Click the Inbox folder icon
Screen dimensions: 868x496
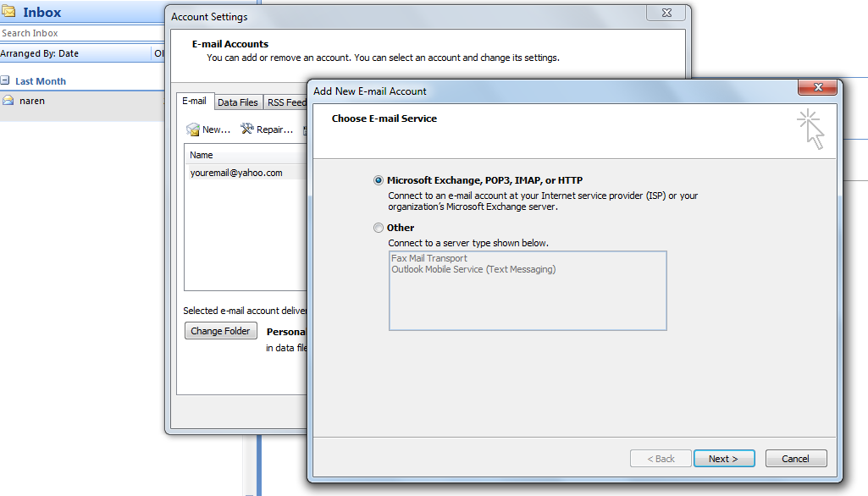click(9, 12)
